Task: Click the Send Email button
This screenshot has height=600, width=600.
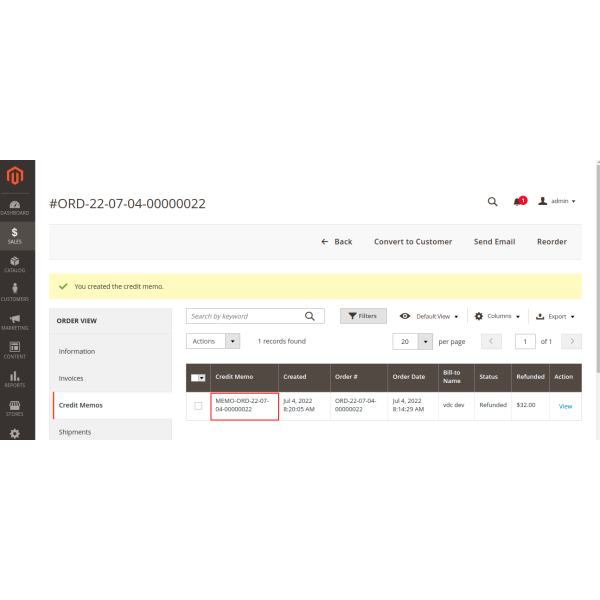Action: pos(494,241)
